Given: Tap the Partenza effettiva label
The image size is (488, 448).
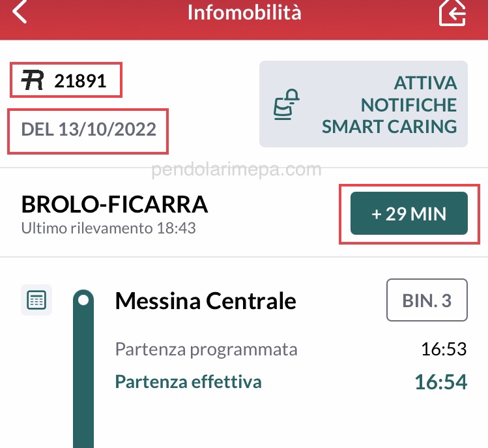Looking at the screenshot, I should click(x=188, y=381).
